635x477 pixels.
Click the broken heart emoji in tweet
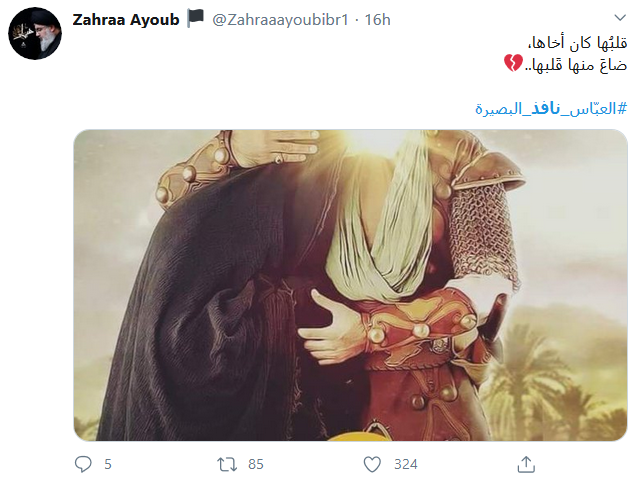pos(513,63)
